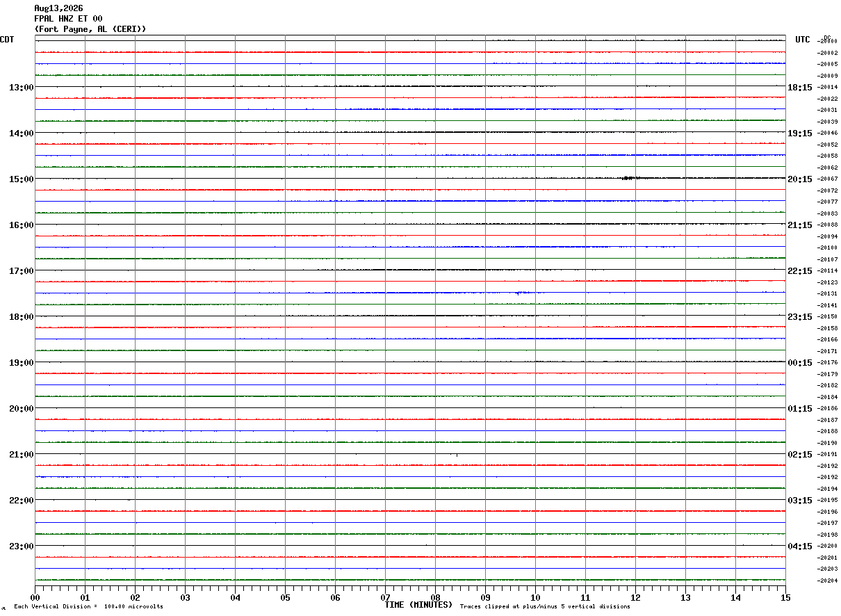
Task: Select the 17:00 CDT time label
Action: coord(21,271)
